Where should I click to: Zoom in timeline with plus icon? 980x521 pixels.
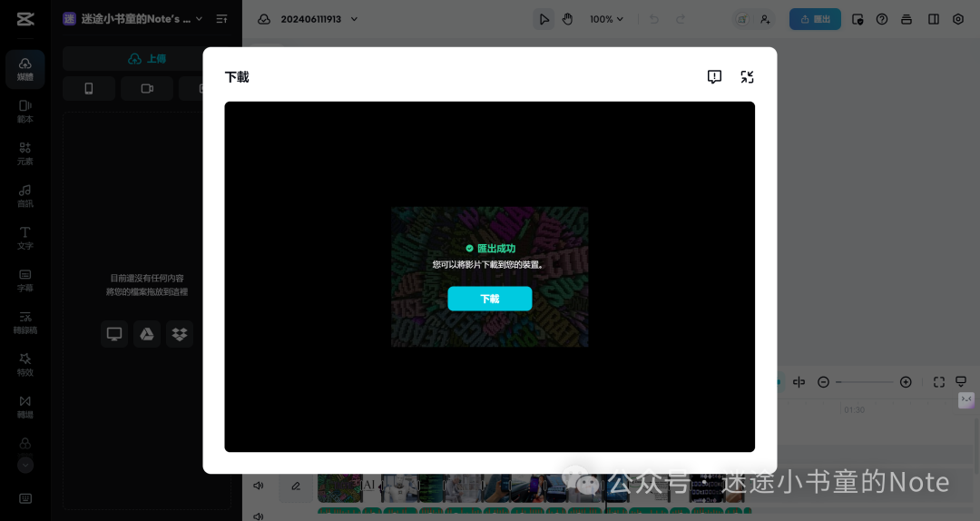(906, 381)
